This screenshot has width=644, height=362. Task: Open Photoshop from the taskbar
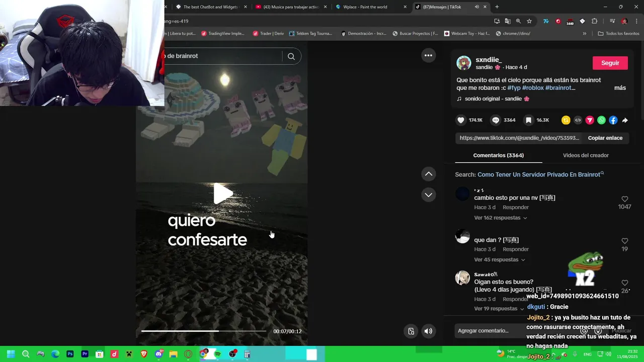[x=70, y=354]
